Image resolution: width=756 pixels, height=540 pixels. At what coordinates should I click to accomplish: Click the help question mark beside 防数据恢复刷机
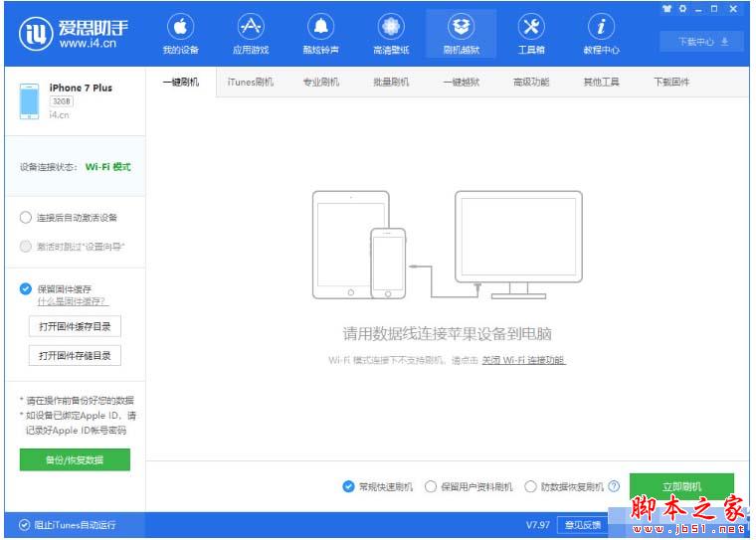click(x=614, y=486)
